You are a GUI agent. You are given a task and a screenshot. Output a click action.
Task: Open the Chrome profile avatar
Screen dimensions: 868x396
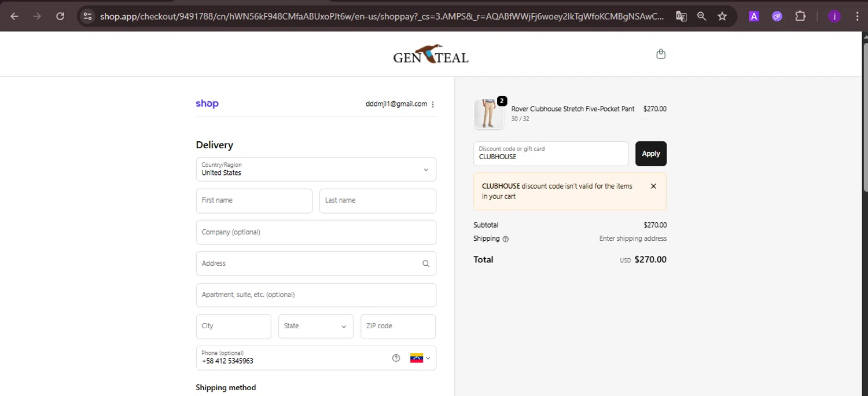834,16
